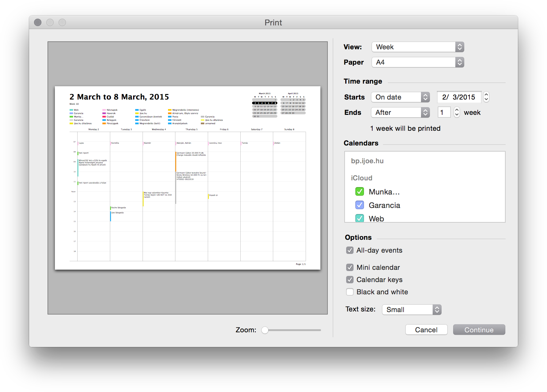The image size is (547, 392).
Task: Toggle the Mini calendar option
Action: (350, 267)
